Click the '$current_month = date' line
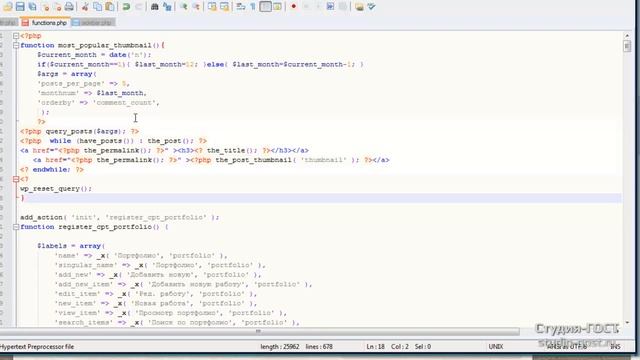Image resolution: width=640 pixels, height=360 pixels. click(94, 55)
